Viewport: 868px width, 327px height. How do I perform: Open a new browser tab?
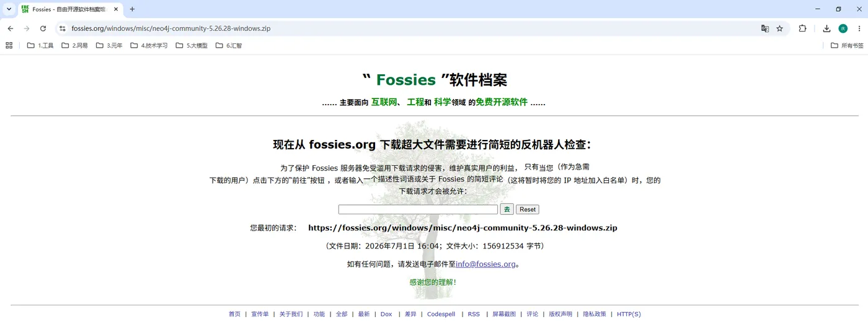pos(132,9)
